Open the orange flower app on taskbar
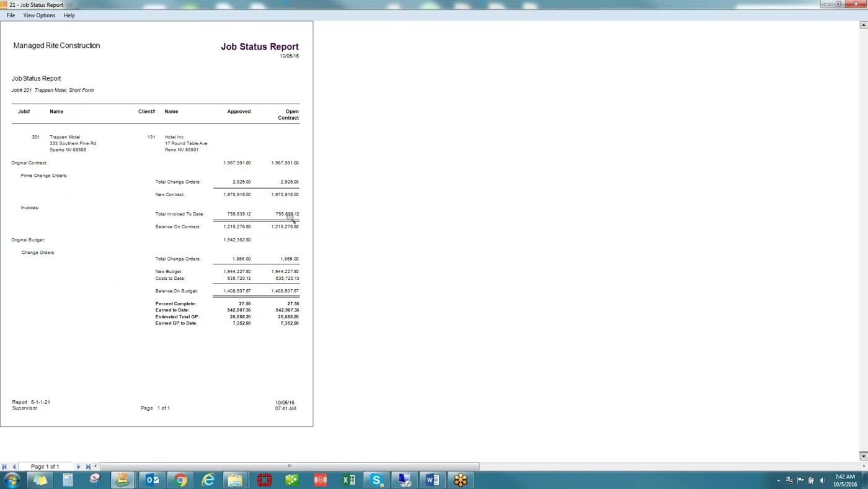 460,480
